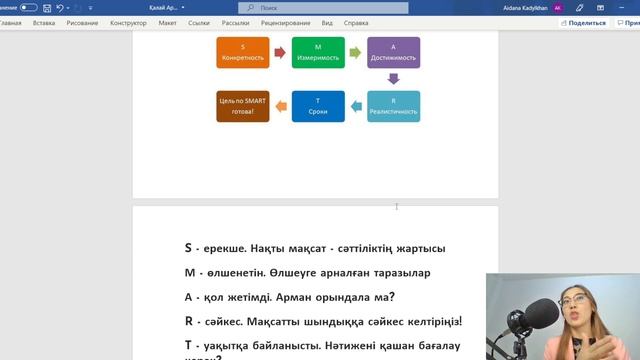Click in the line R - сәйкес

(323, 321)
